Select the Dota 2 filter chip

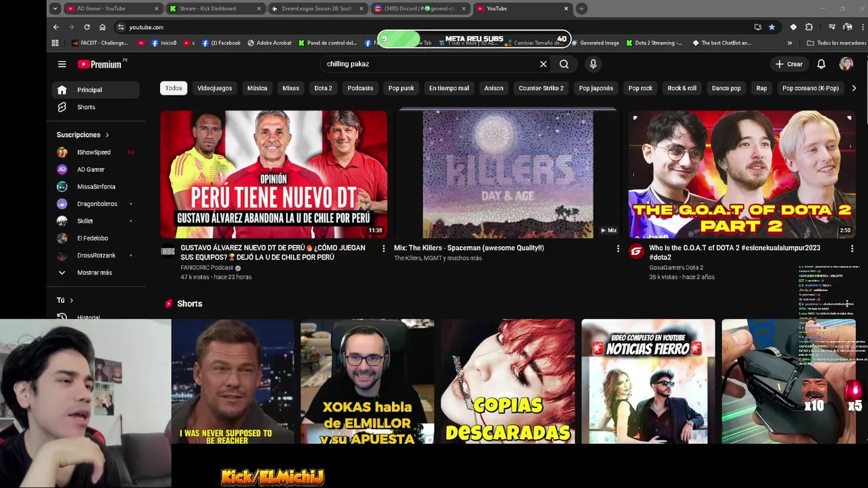click(323, 88)
